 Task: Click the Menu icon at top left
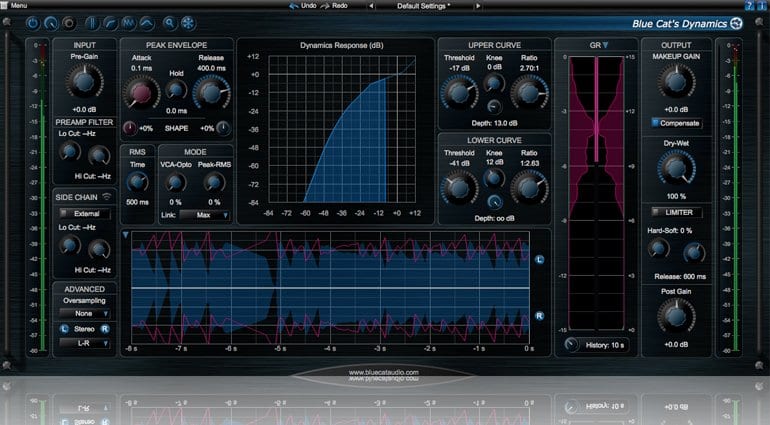pyautogui.click(x=4, y=5)
